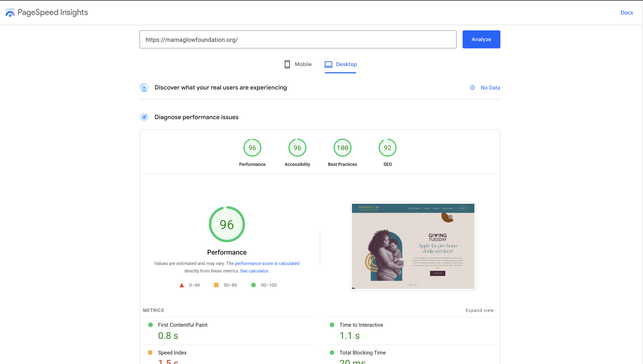Click the URL input field

click(x=298, y=40)
